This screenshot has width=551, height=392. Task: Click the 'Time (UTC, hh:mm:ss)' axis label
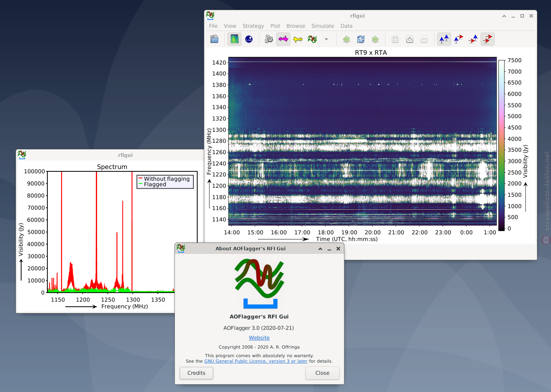point(347,239)
